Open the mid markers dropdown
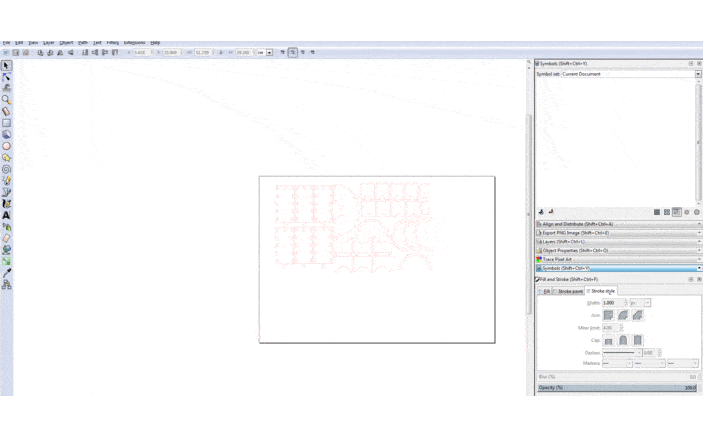The height and width of the screenshot is (437, 703). click(x=650, y=363)
